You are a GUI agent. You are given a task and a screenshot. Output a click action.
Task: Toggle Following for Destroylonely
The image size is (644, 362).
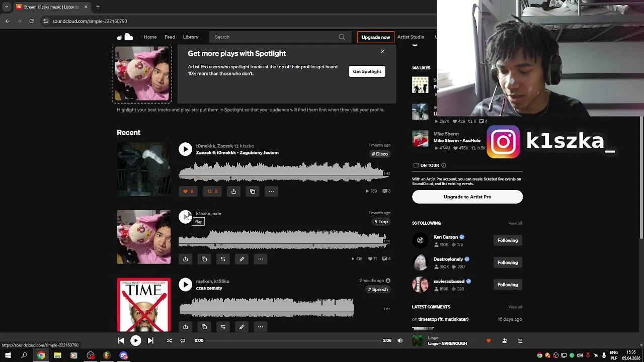pyautogui.click(x=508, y=262)
